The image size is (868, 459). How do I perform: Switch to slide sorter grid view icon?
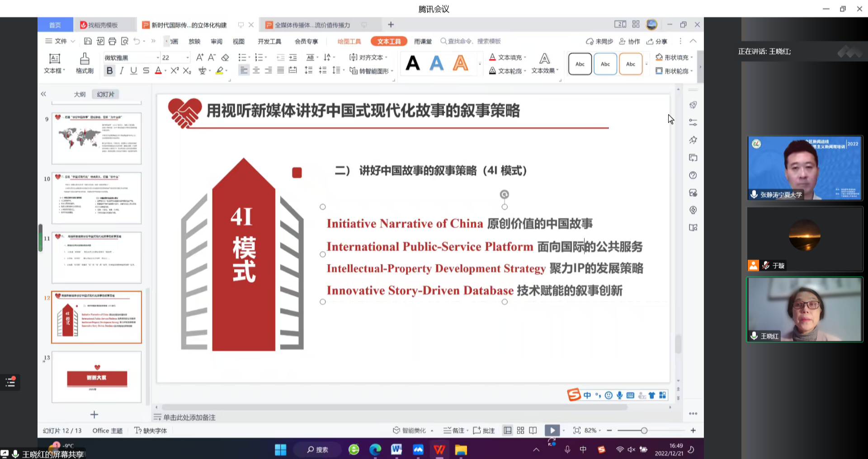pos(520,431)
